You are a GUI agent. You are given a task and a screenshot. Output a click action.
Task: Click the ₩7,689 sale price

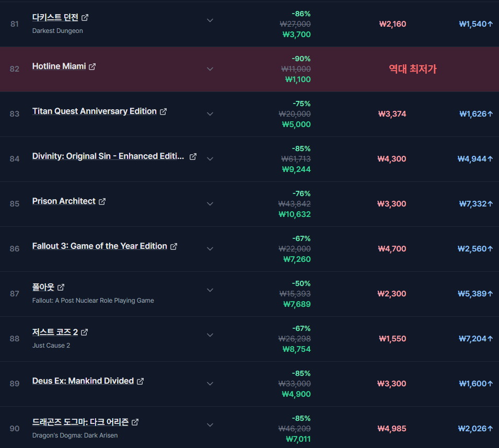297,304
